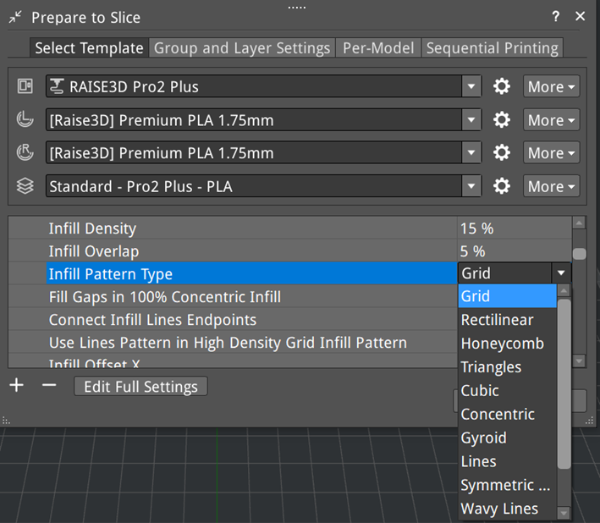This screenshot has height=523, width=600.
Task: Select Gyroid infill pattern option
Action: 484,438
